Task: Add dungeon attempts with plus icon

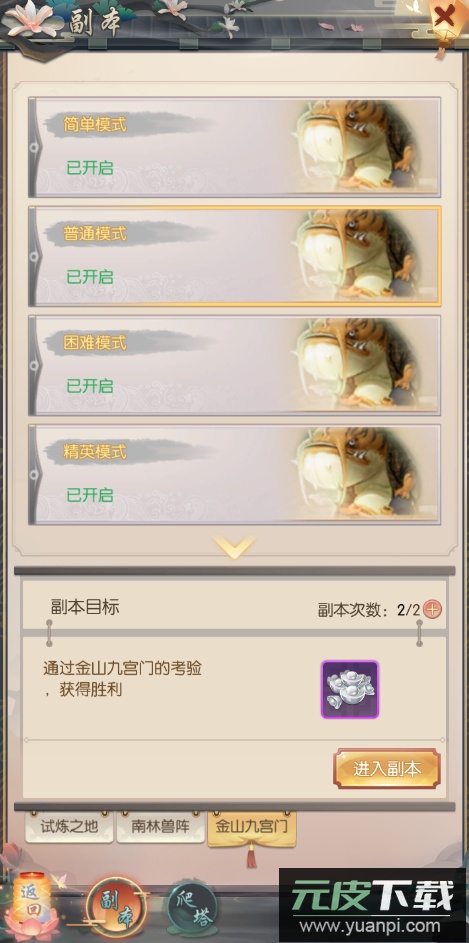Action: click(432, 609)
